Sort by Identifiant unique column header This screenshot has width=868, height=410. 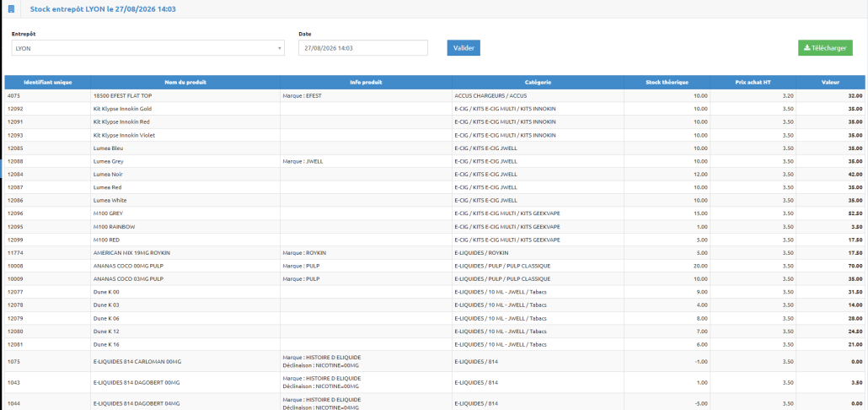[x=47, y=83]
